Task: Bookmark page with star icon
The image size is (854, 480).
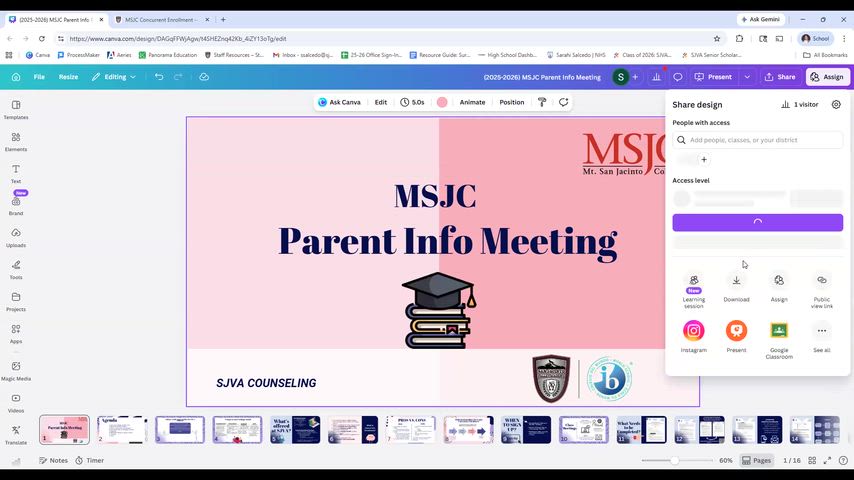Action: pyautogui.click(x=717, y=39)
